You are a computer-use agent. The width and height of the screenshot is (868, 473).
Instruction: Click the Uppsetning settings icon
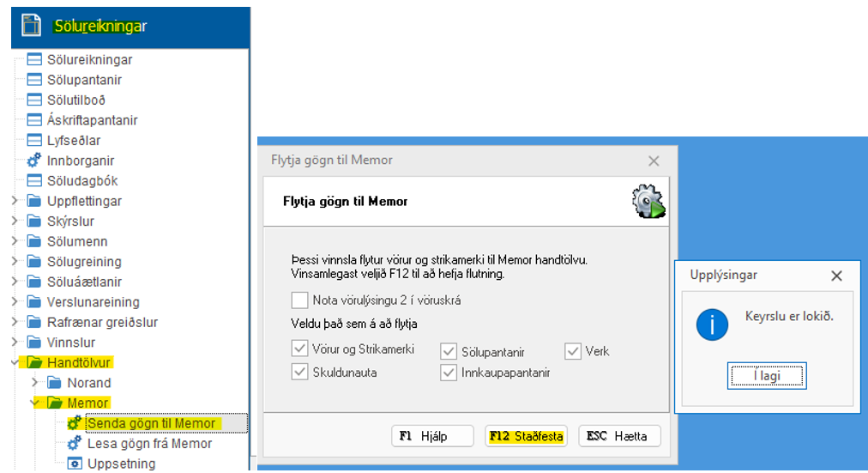[74, 464]
